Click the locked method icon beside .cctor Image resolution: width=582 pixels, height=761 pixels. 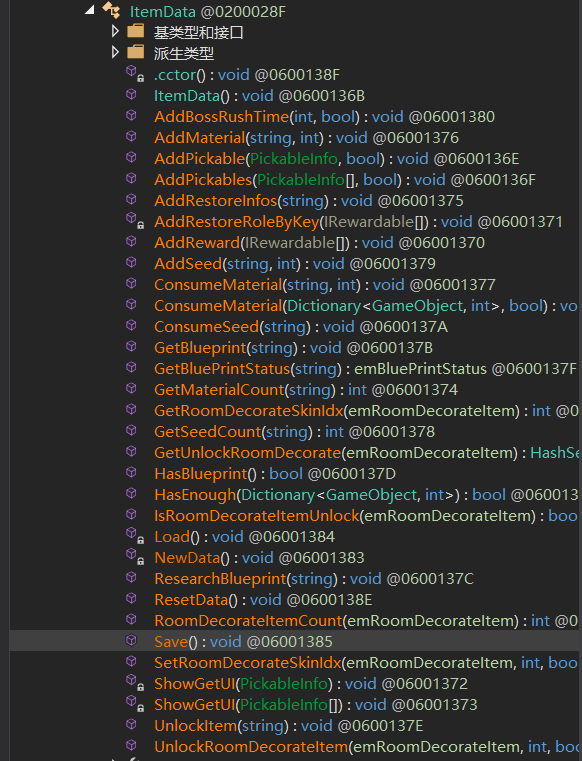tap(134, 74)
